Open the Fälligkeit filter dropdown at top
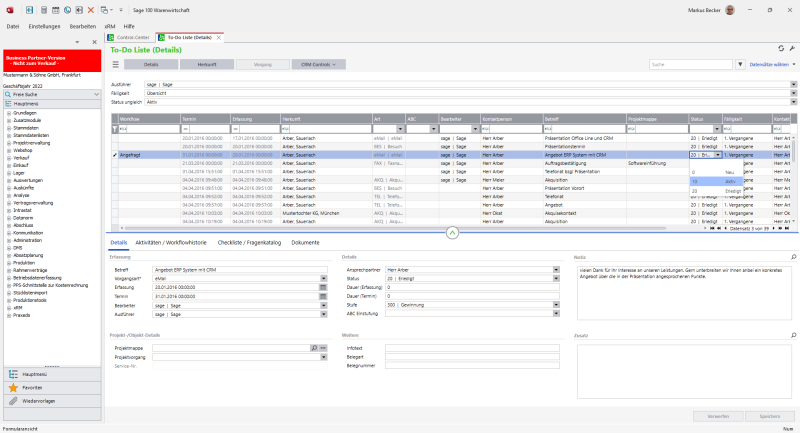Screen dimensions: 800x433 click(x=793, y=93)
